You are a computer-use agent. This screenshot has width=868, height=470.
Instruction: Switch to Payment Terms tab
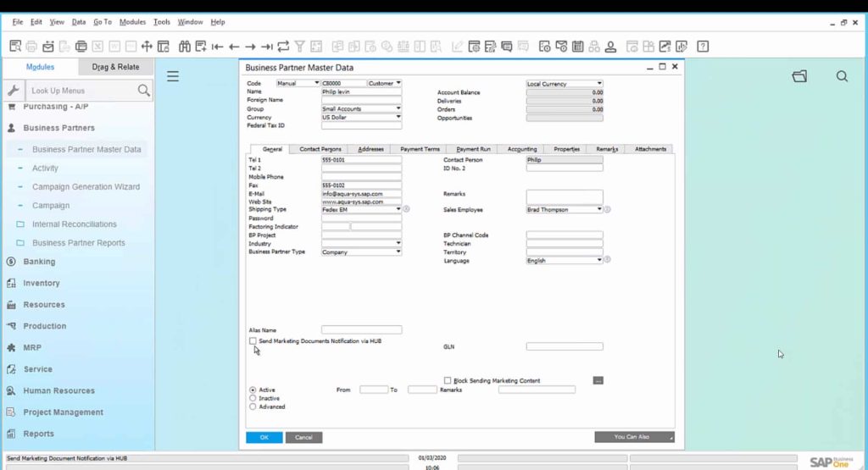(420, 149)
